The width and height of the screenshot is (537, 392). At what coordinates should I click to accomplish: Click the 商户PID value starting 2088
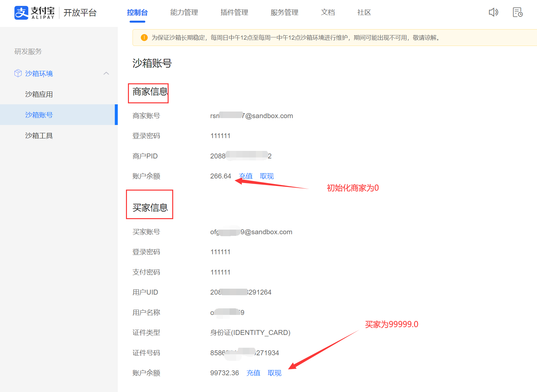click(x=241, y=156)
